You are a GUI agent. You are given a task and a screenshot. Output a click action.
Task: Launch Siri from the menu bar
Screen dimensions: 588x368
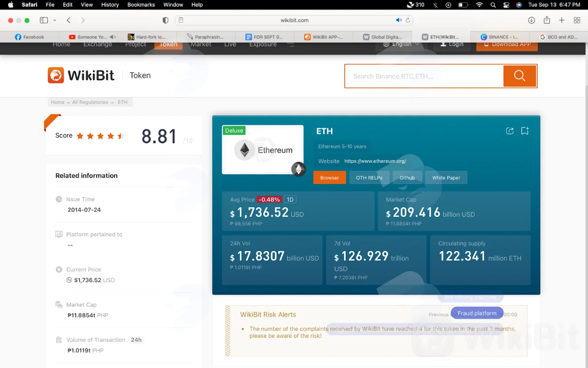pyautogui.click(x=519, y=5)
